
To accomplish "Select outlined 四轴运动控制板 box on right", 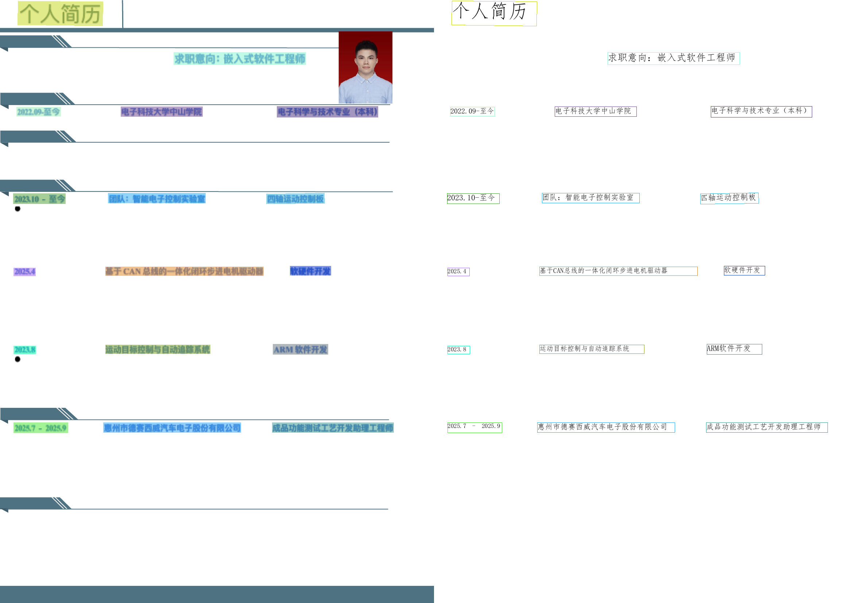I will (729, 198).
